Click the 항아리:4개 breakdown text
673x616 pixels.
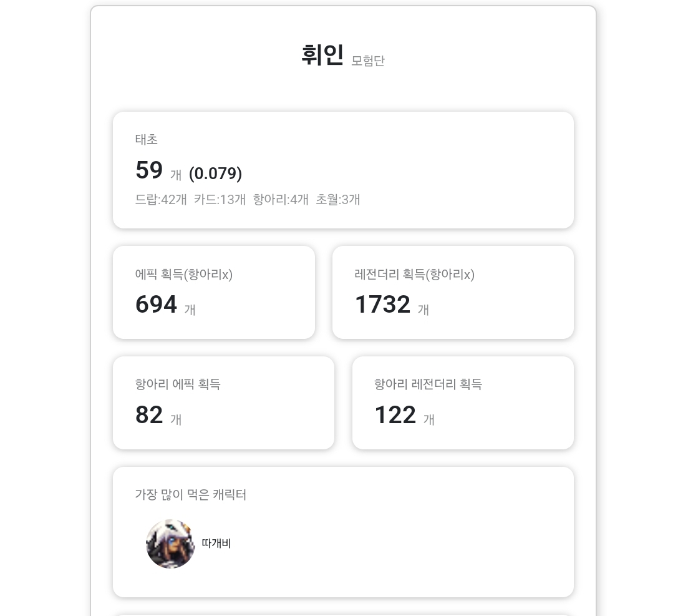pyautogui.click(x=281, y=200)
